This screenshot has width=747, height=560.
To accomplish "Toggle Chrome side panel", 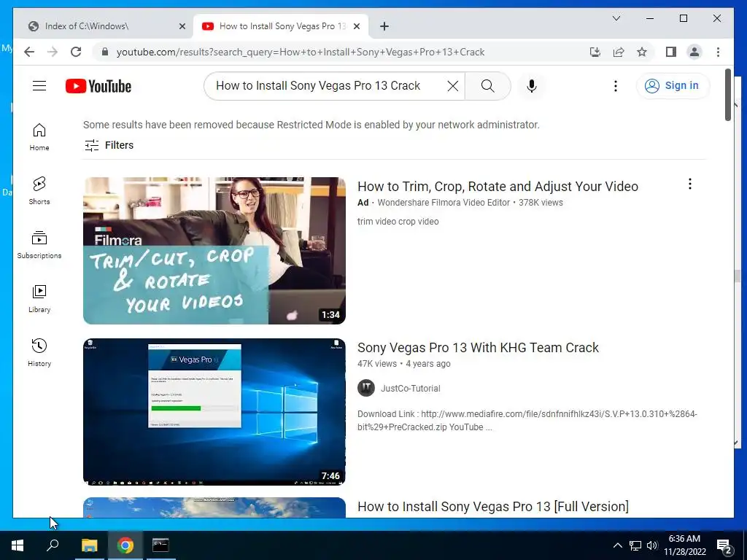I will coord(671,52).
